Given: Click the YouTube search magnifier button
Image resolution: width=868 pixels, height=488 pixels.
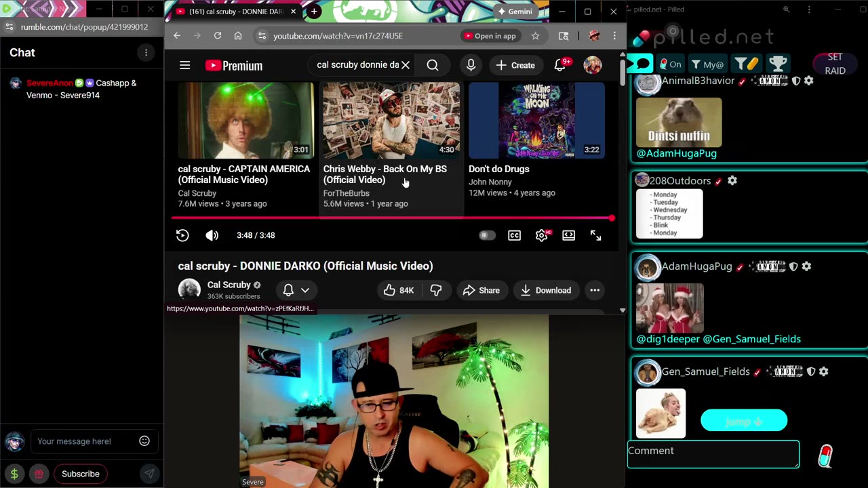Looking at the screenshot, I should [x=433, y=65].
